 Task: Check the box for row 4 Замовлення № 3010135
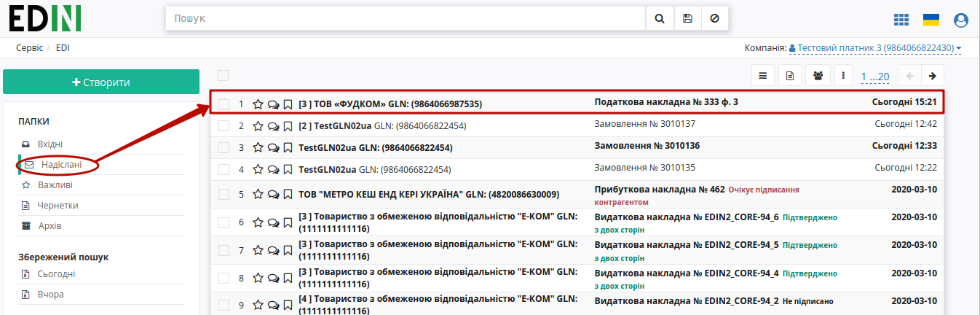tap(224, 169)
